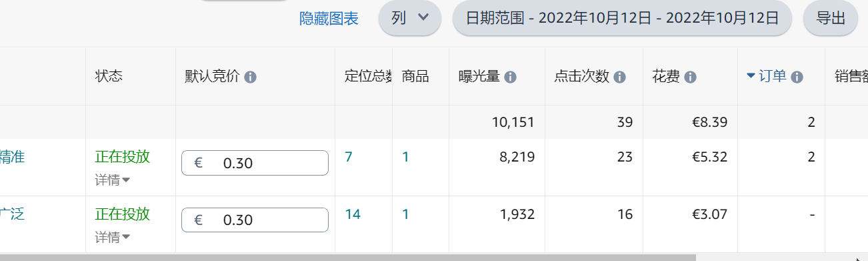Click 正在投放 status in the 广泛 row
The width and height of the screenshot is (868, 261).
123,214
